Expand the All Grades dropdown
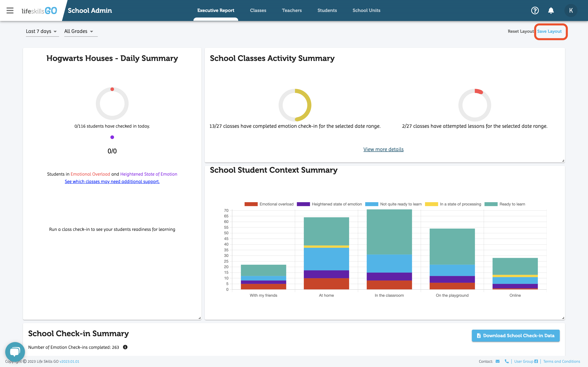This screenshot has width=588, height=367. [79, 31]
